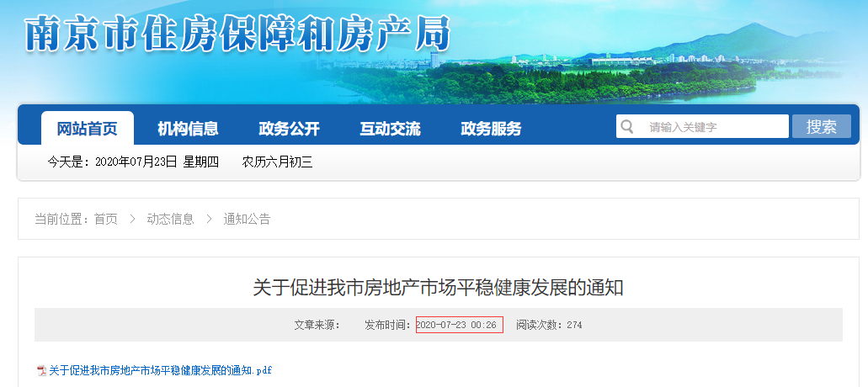868x387 pixels.
Task: Select the 互动交流 navigation item
Action: 391,129
